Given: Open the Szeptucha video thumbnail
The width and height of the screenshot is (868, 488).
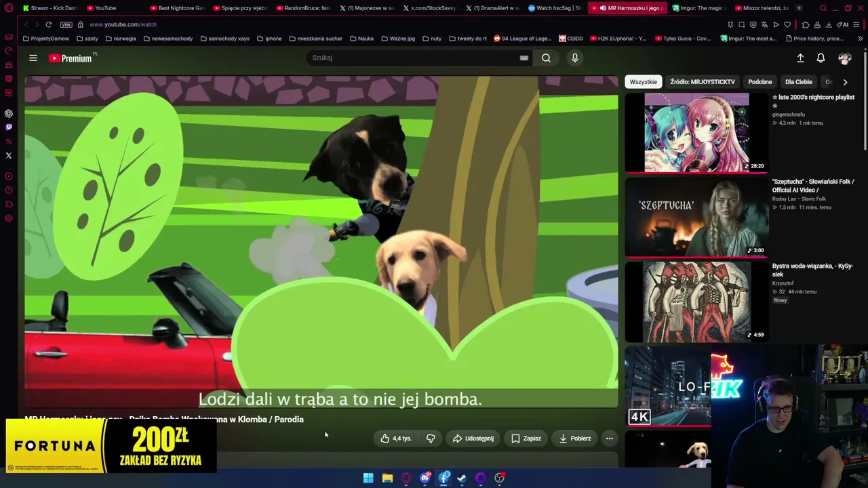Looking at the screenshot, I should click(x=696, y=218).
